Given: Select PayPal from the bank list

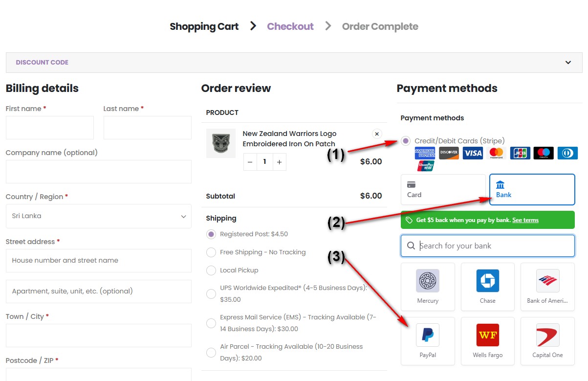Looking at the screenshot, I should click(x=428, y=341).
